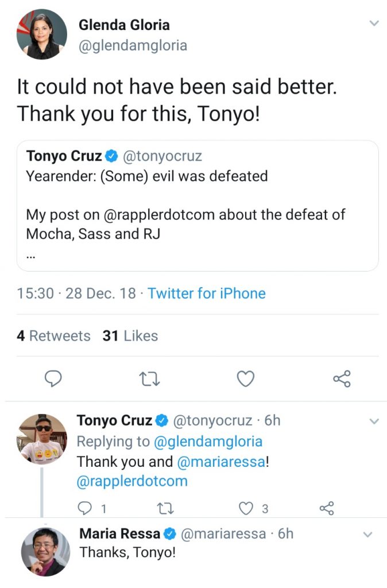Retweet Tonyo Cruz's reply

click(x=165, y=508)
